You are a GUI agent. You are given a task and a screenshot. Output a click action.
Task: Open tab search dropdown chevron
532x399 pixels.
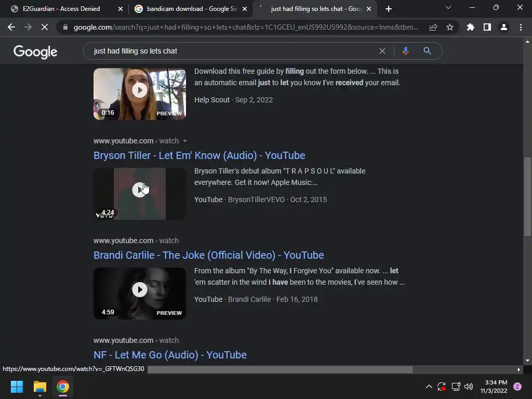448,7
